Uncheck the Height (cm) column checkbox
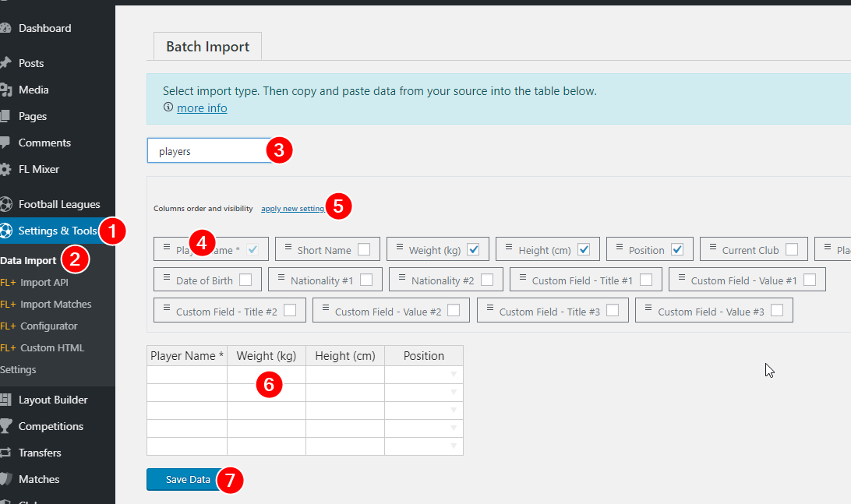Image resolution: width=851 pixels, height=504 pixels. click(584, 249)
